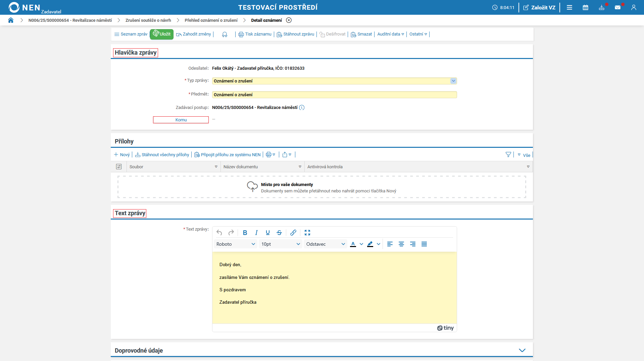
Task: Open the calendar icon in header
Action: coord(585,7)
